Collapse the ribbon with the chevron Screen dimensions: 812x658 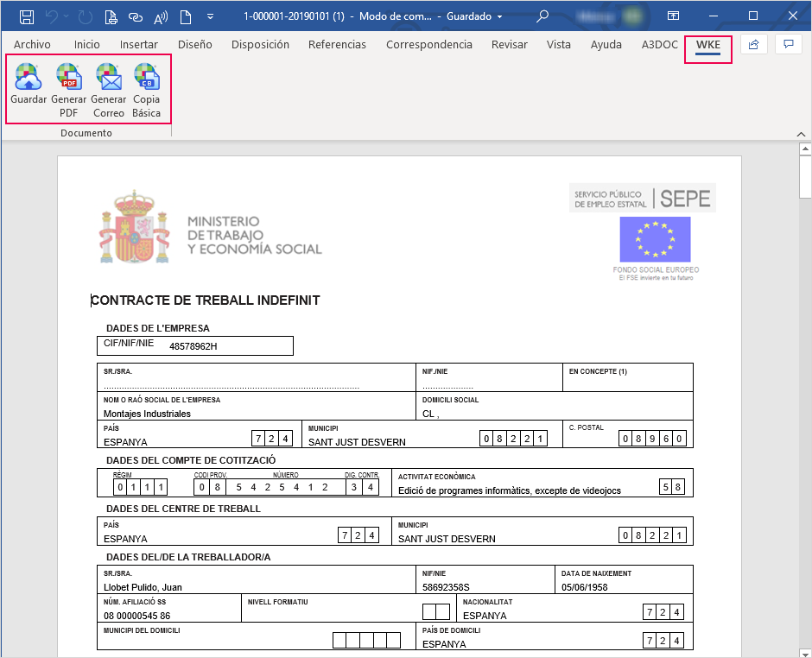801,134
